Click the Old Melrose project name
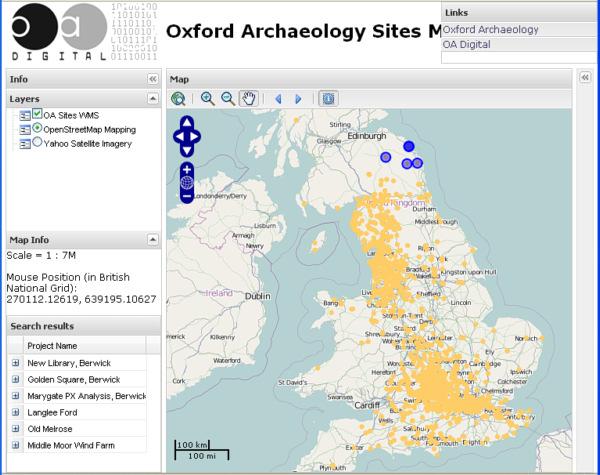This screenshot has width=600, height=475. click(x=50, y=429)
